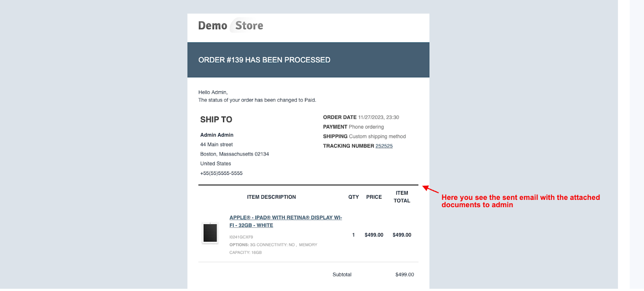The image size is (644, 291).
Task: Click the Subtotal amount $499.00
Action: click(405, 274)
